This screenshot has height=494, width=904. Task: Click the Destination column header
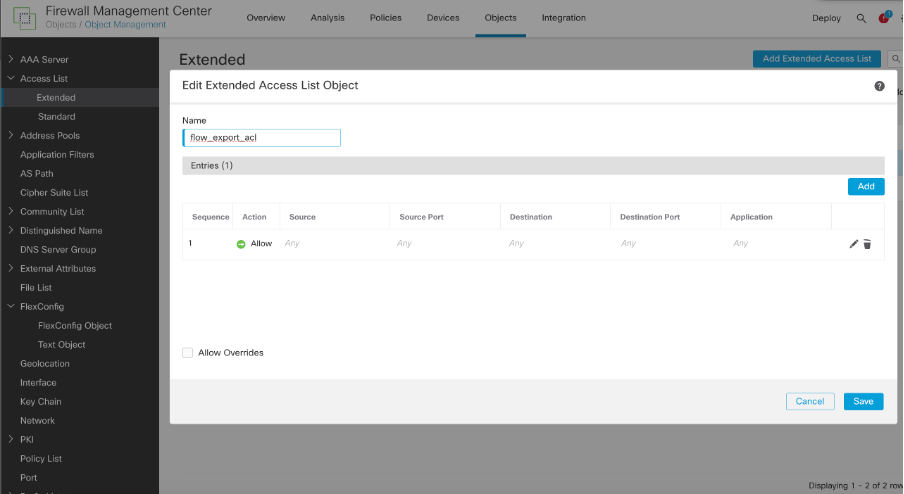pos(531,217)
